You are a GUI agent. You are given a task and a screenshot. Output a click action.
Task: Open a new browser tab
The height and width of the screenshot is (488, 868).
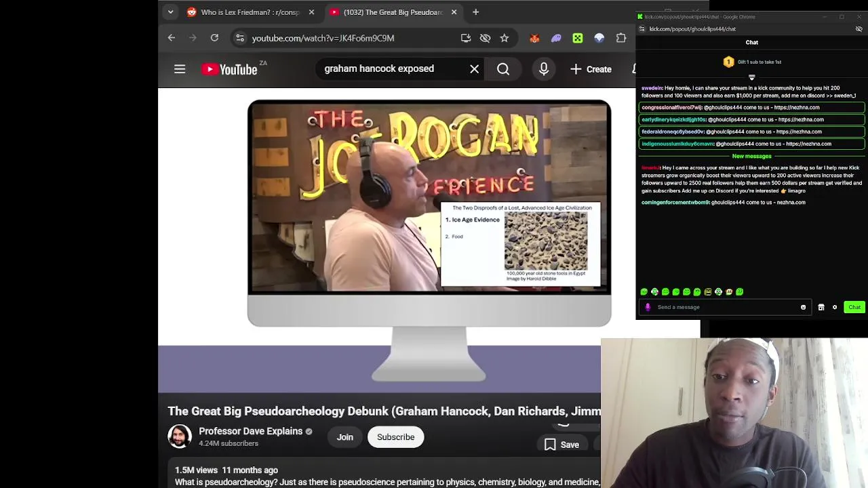(x=475, y=12)
